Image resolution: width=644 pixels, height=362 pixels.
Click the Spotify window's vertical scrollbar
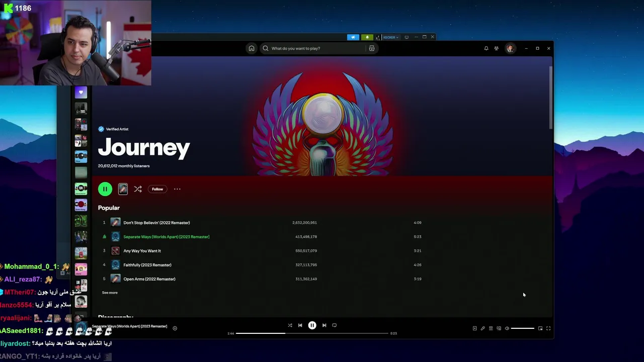pyautogui.click(x=551, y=97)
